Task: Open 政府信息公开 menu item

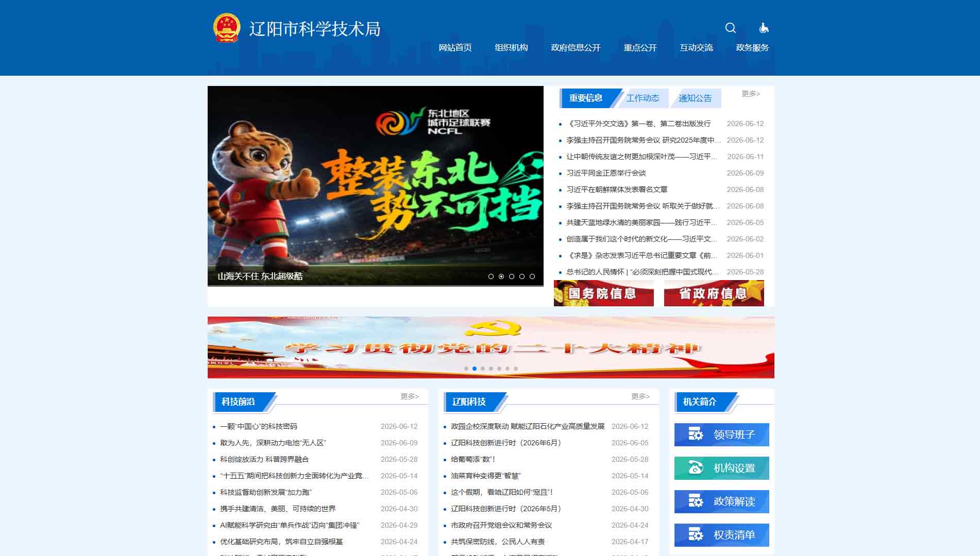Action: (x=576, y=47)
